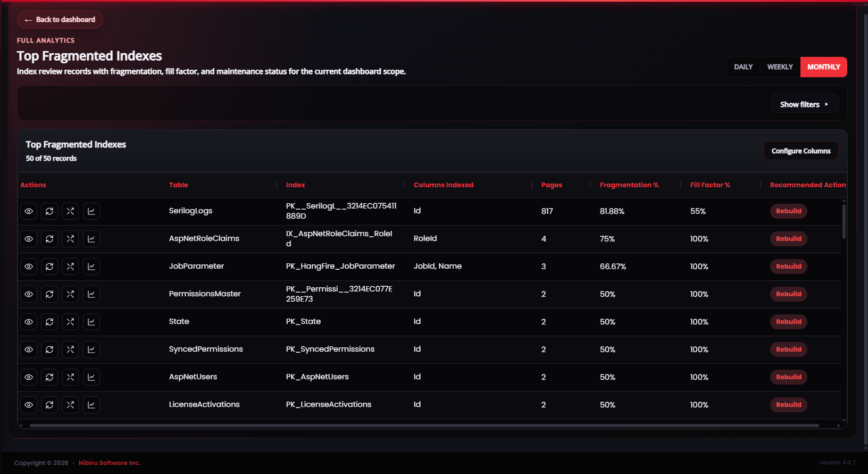Sort by the Pages column header
The width and height of the screenshot is (868, 474).
pyautogui.click(x=552, y=185)
